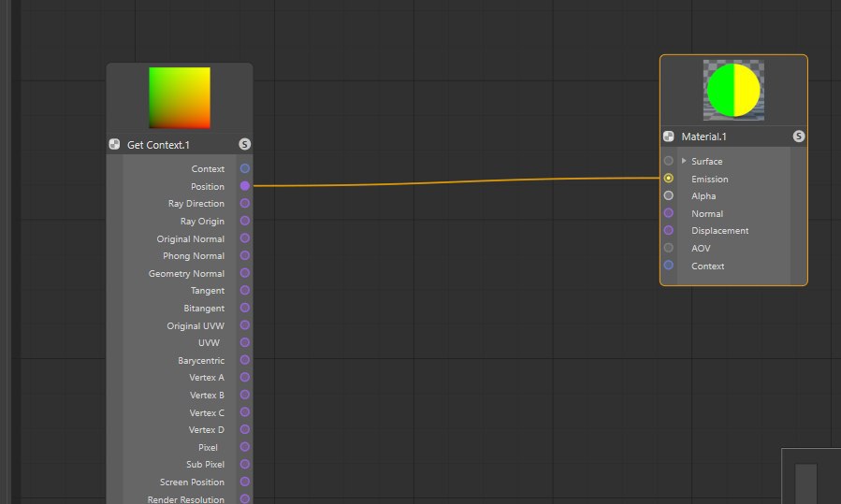This screenshot has height=504, width=841.
Task: Click the AOV input port on Material.1
Action: click(668, 248)
